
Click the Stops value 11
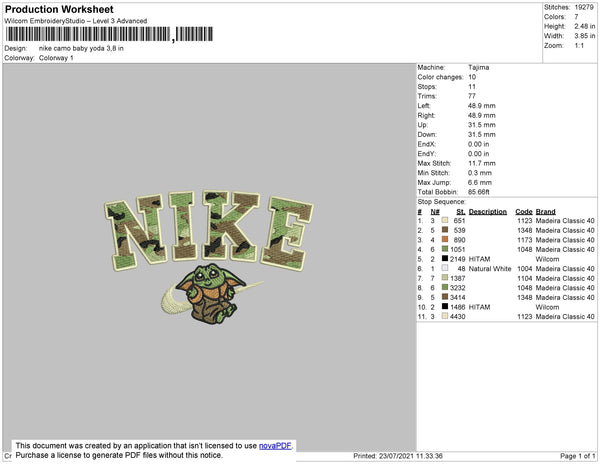[471, 87]
